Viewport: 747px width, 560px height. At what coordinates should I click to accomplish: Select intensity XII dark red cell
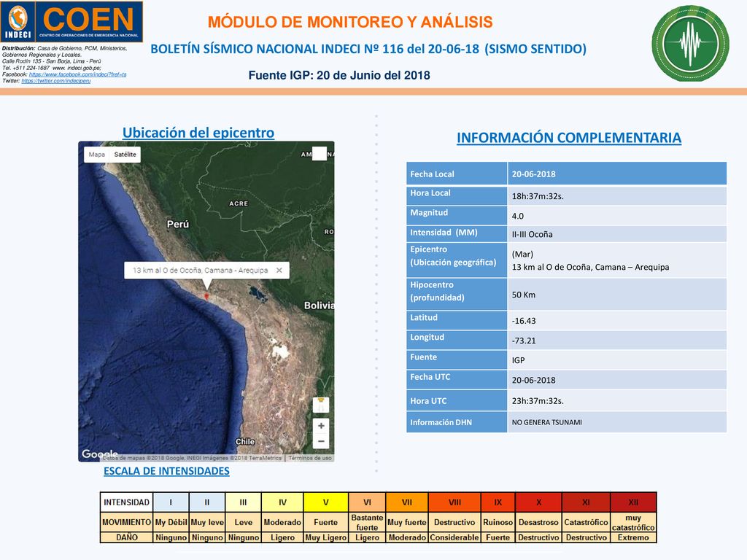pos(633,502)
